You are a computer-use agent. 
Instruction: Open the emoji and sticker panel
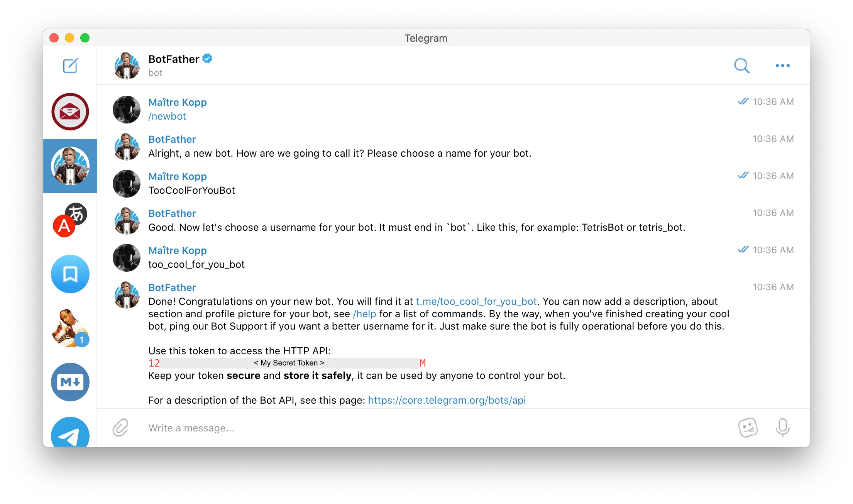[748, 428]
